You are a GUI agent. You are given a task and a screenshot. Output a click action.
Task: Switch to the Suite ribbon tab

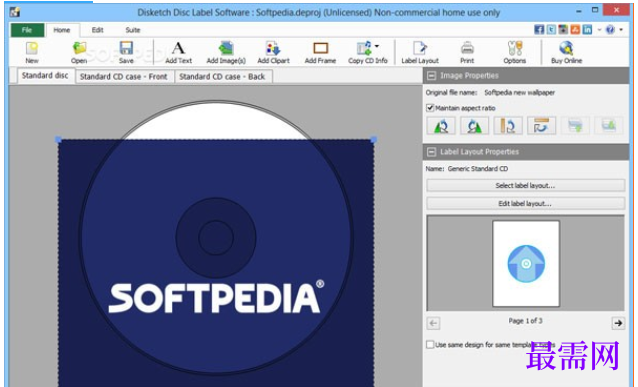click(133, 30)
